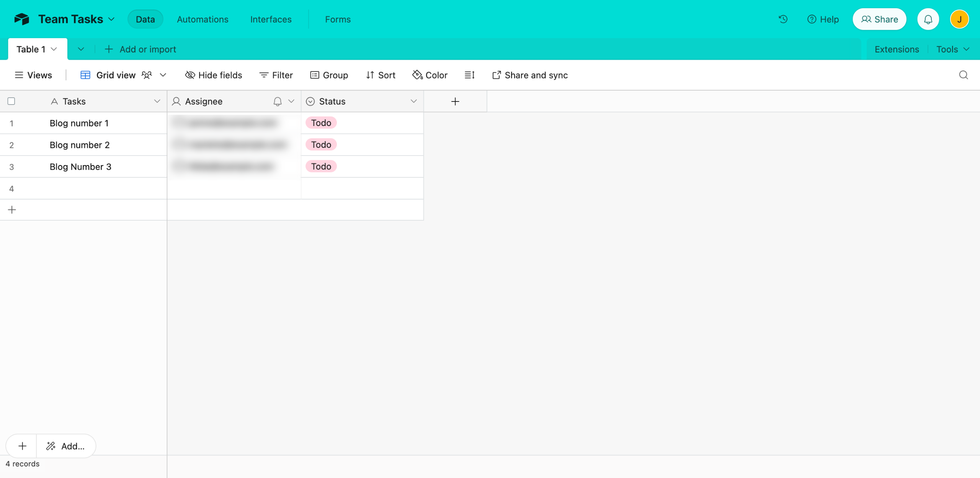Open the Status column dropdown chevron
Screen dimensions: 980x478
(x=413, y=101)
